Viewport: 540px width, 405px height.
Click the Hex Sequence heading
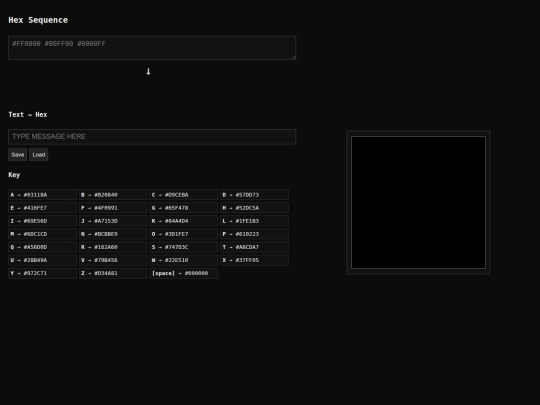pos(38,20)
